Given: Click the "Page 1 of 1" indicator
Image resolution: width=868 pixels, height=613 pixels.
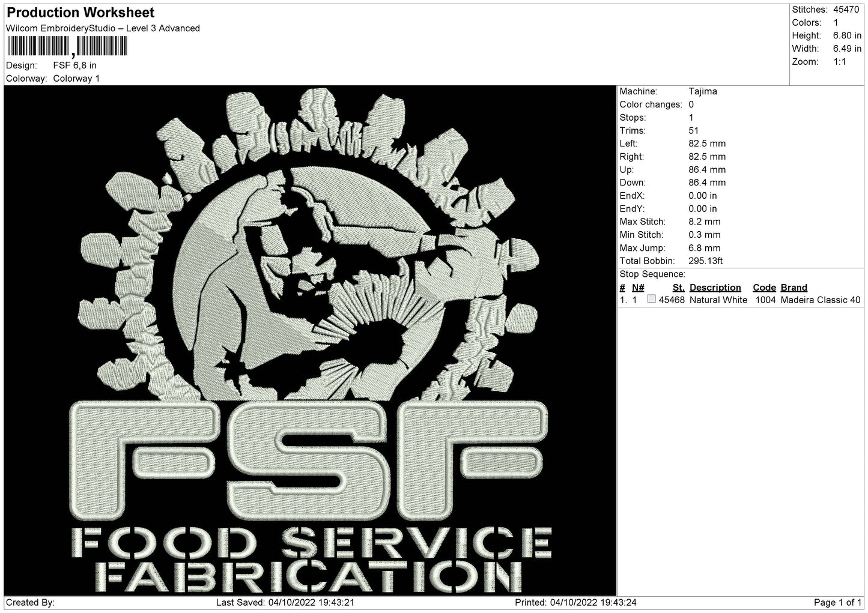Looking at the screenshot, I should (837, 602).
